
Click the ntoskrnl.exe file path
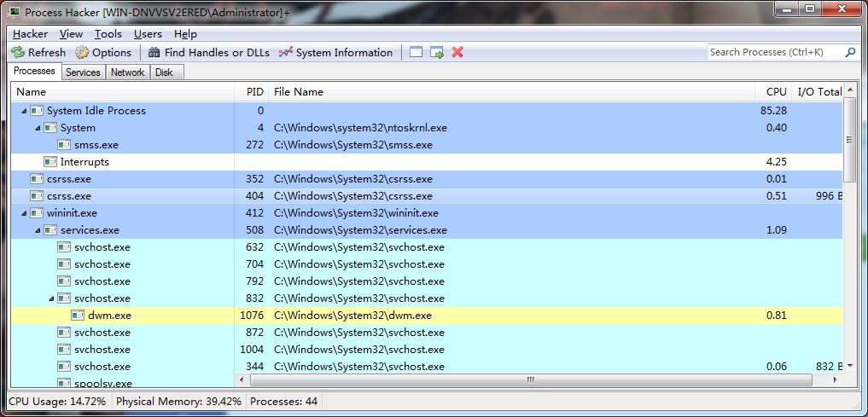point(360,128)
